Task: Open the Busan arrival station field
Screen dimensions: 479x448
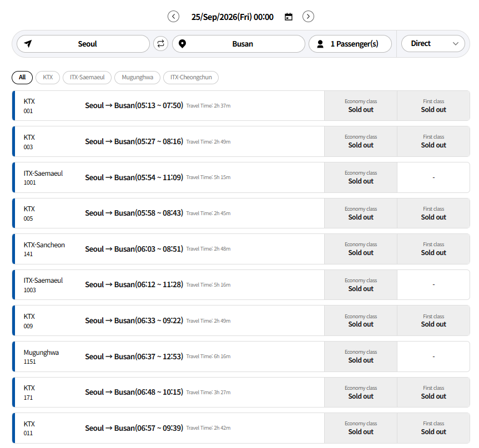Action: (x=239, y=44)
